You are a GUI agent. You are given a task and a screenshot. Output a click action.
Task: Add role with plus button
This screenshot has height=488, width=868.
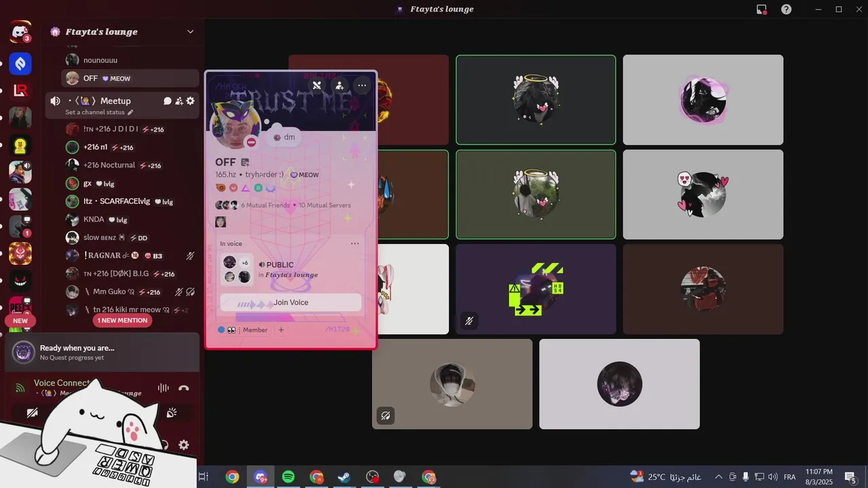coord(281,330)
